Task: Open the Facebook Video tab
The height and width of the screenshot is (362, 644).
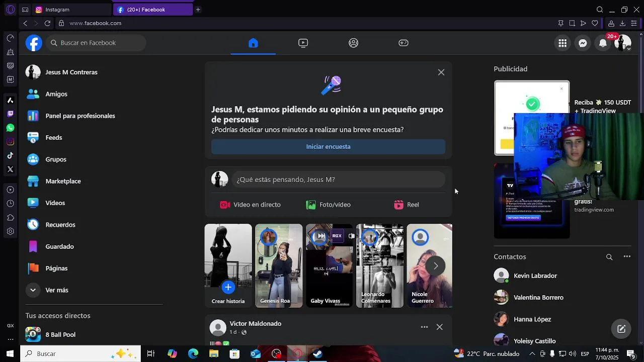Action: coord(303,43)
